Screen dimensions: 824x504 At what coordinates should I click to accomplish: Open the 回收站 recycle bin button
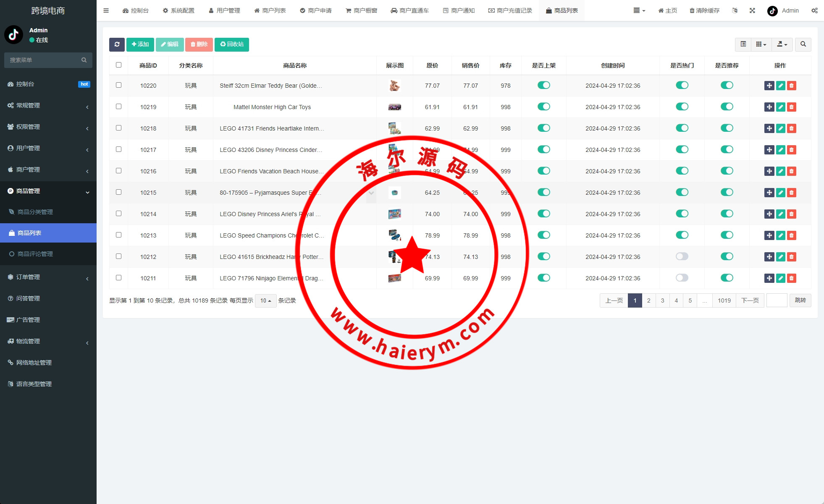click(x=232, y=44)
